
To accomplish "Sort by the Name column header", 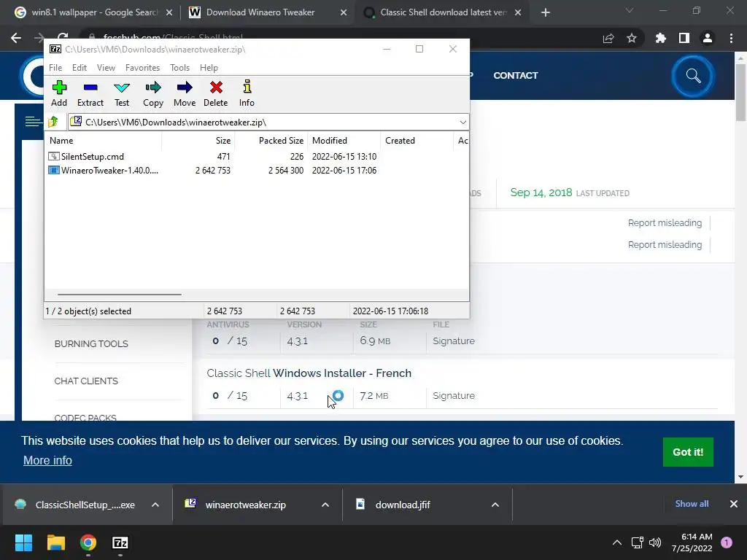I will click(104, 141).
